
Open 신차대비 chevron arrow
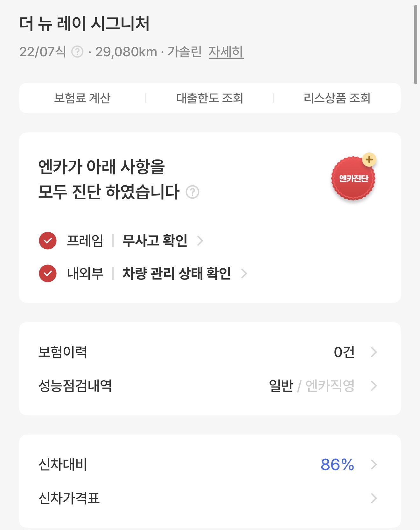click(x=374, y=464)
